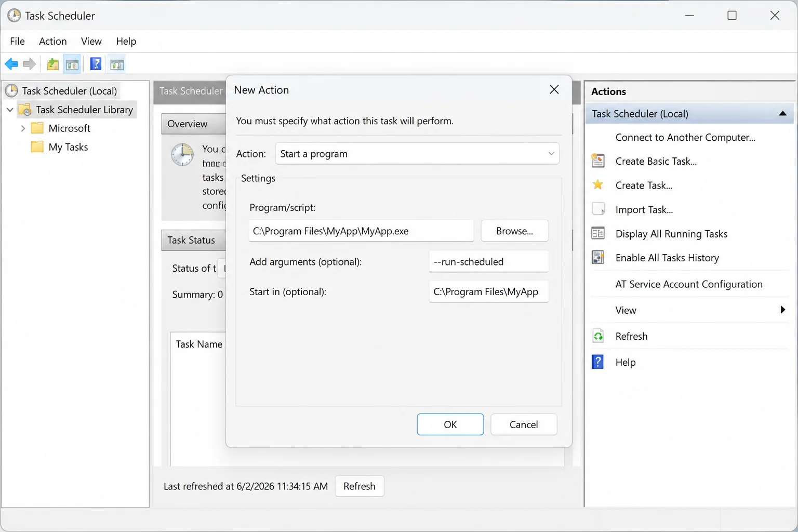Collapse the Task Scheduler (Local) actions section

point(782,113)
